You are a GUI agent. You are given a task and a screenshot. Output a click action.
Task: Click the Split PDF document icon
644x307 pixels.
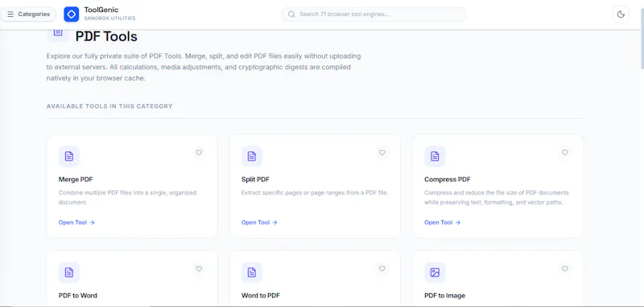coord(252,156)
